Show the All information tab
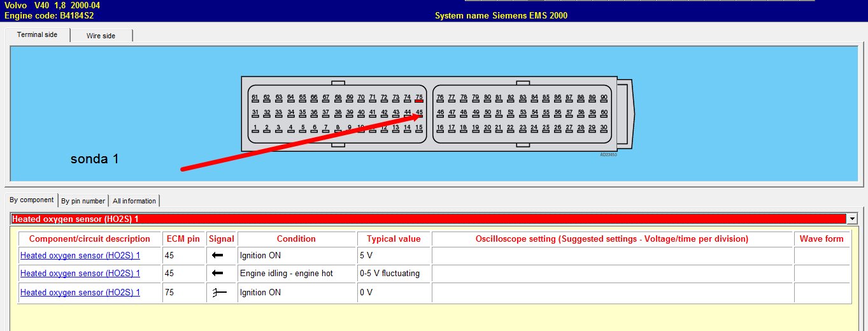 (134, 201)
